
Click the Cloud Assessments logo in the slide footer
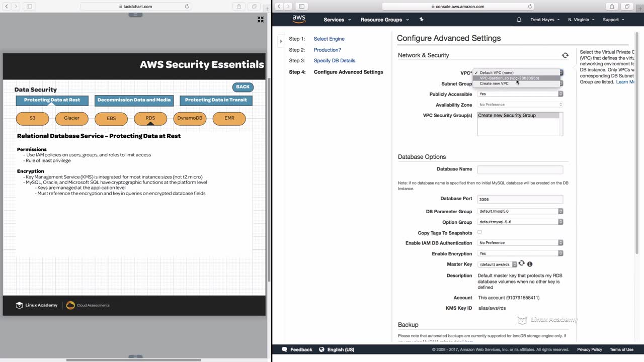(88, 305)
